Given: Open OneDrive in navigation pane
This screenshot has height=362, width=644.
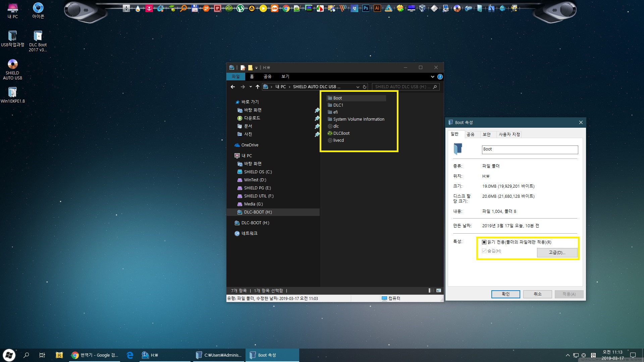Looking at the screenshot, I should click(x=247, y=145).
